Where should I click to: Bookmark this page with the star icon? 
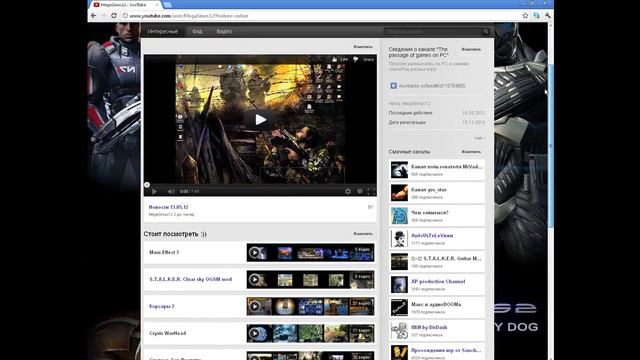point(525,16)
